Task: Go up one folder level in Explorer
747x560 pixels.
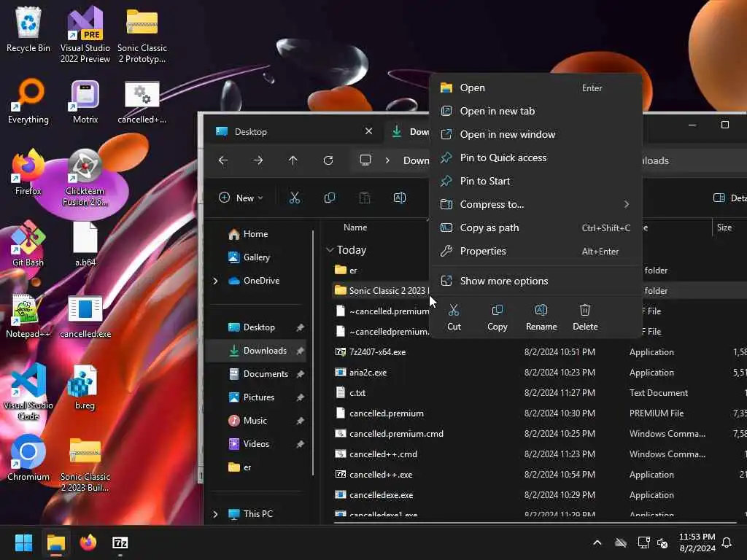Action: 293,160
